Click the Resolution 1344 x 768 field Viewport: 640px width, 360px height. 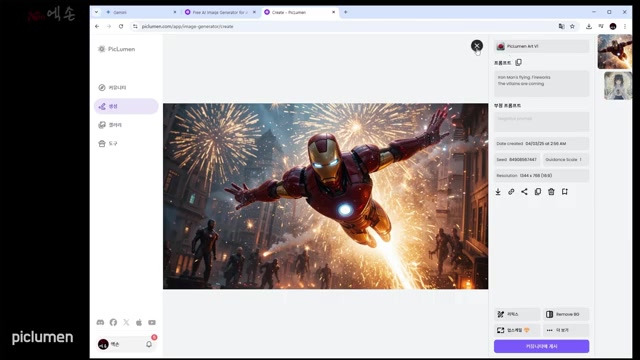tap(541, 176)
